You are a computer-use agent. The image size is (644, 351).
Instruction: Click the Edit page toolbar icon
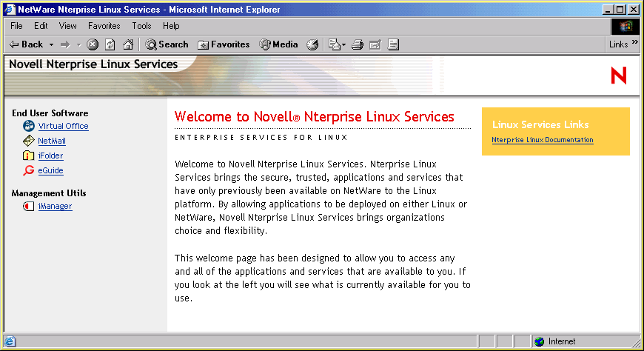[375, 44]
